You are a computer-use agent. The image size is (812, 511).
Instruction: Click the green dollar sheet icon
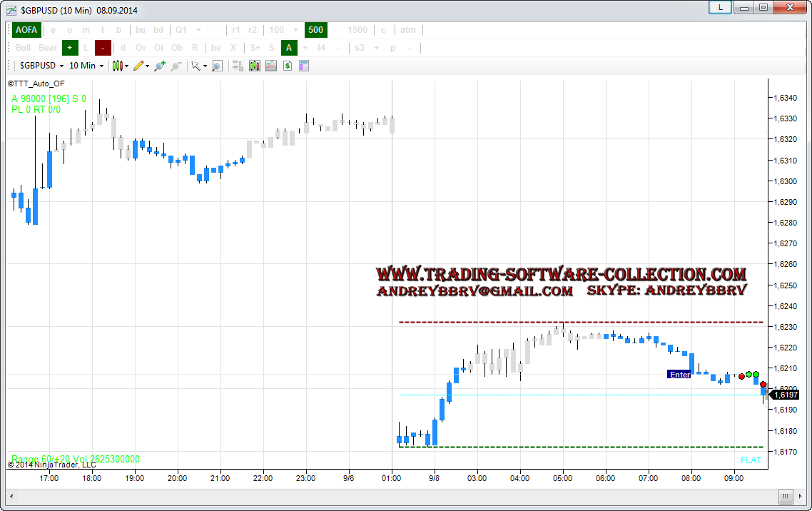pyautogui.click(x=288, y=66)
